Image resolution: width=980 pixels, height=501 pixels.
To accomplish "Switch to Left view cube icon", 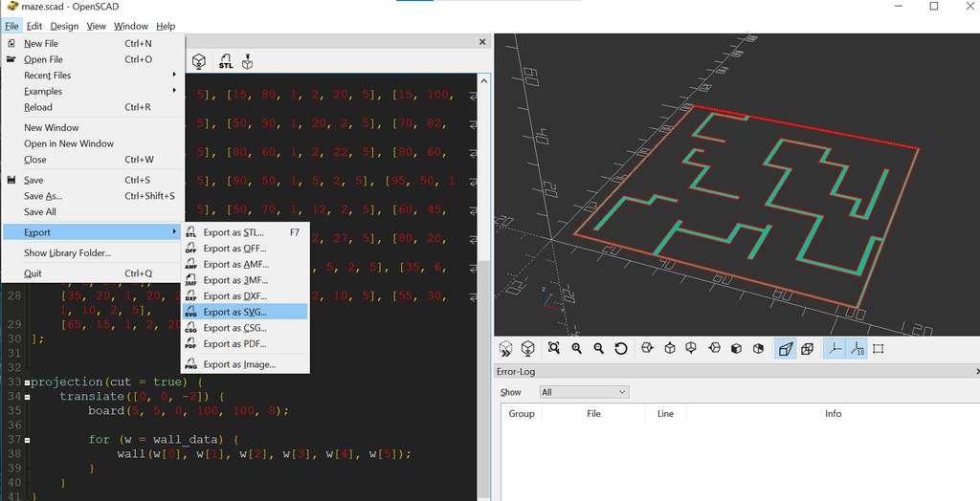I will click(x=714, y=349).
